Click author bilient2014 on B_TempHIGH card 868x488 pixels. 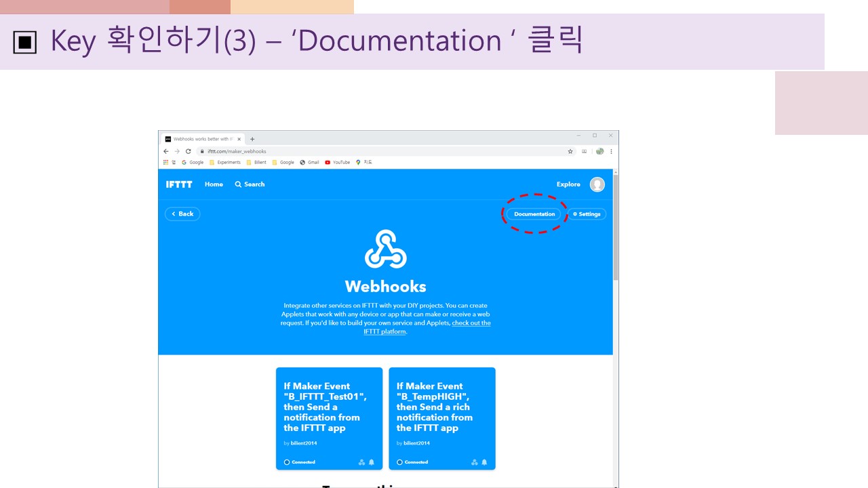coord(417,443)
